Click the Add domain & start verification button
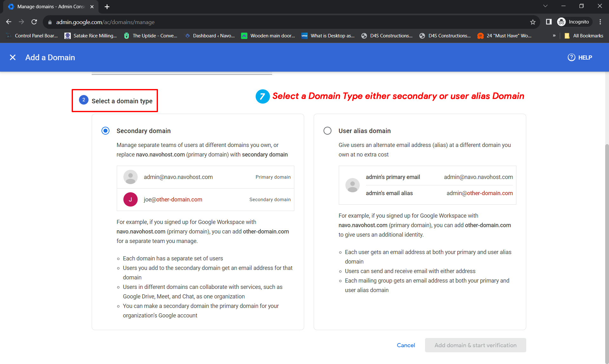This screenshot has width=609, height=364. [475, 345]
